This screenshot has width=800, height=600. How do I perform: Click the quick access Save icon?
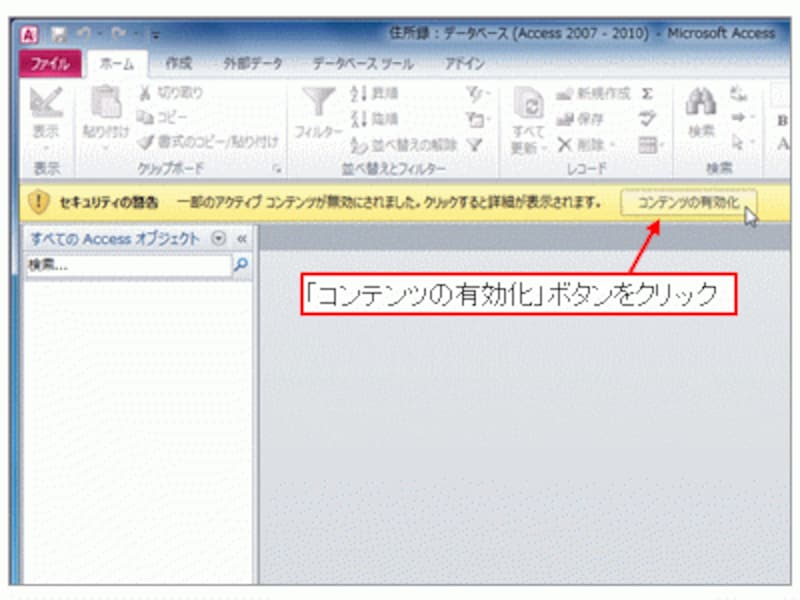(59, 35)
